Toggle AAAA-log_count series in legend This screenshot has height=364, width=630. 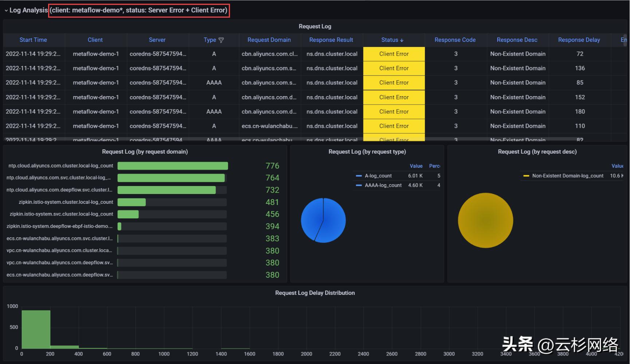point(383,185)
